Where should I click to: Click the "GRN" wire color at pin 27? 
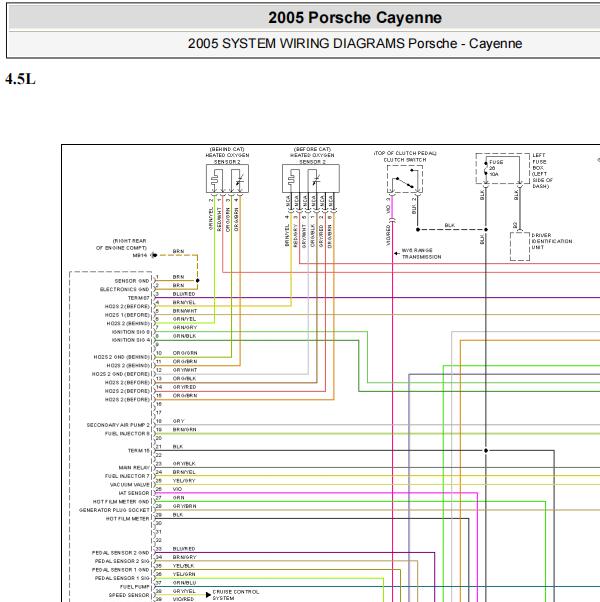(x=179, y=498)
